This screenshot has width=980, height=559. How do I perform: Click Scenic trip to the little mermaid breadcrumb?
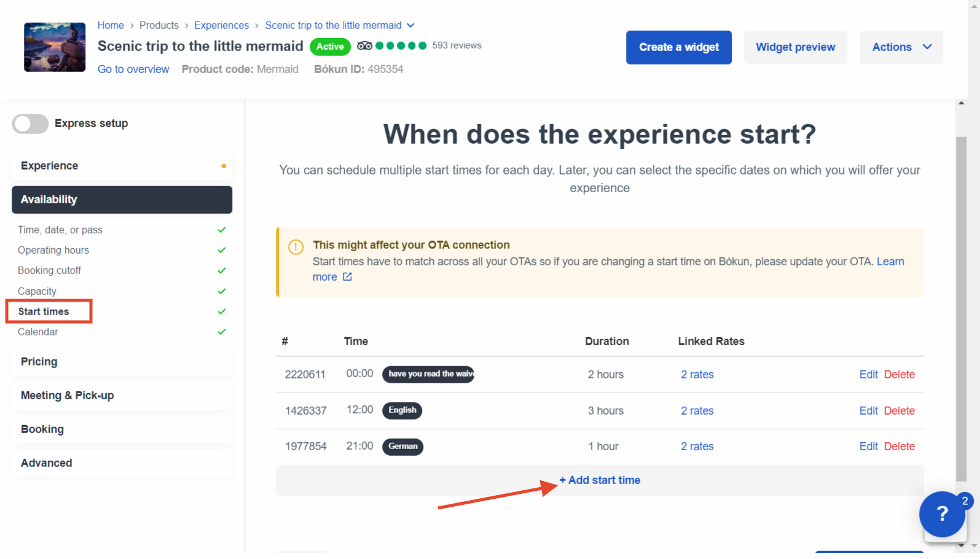tap(333, 25)
